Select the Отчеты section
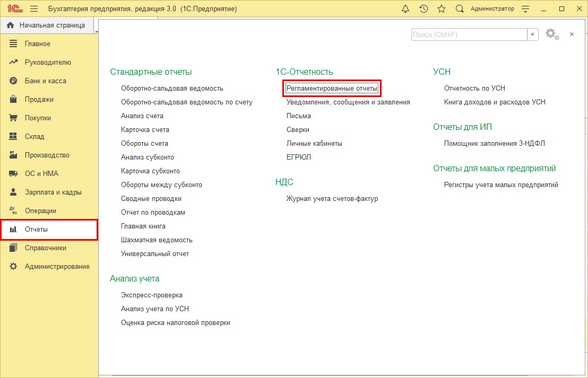 [x=49, y=229]
